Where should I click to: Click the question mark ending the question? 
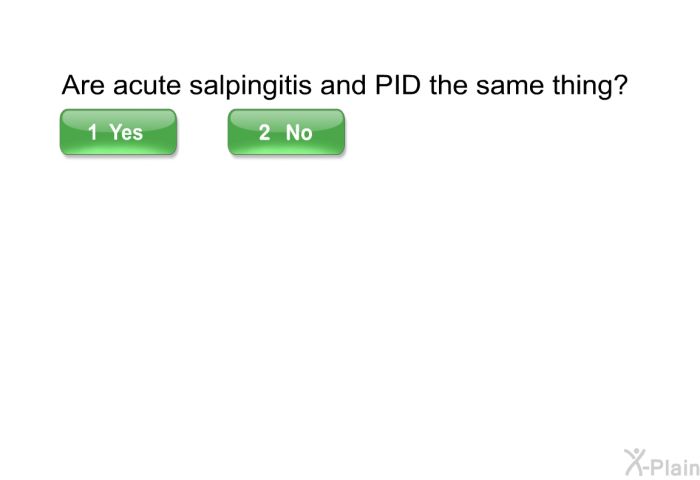click(621, 84)
